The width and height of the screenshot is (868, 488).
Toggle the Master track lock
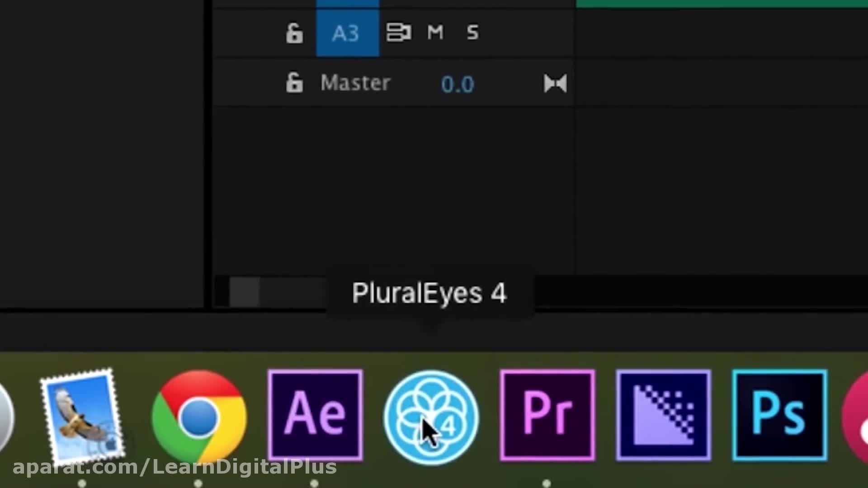(x=294, y=83)
